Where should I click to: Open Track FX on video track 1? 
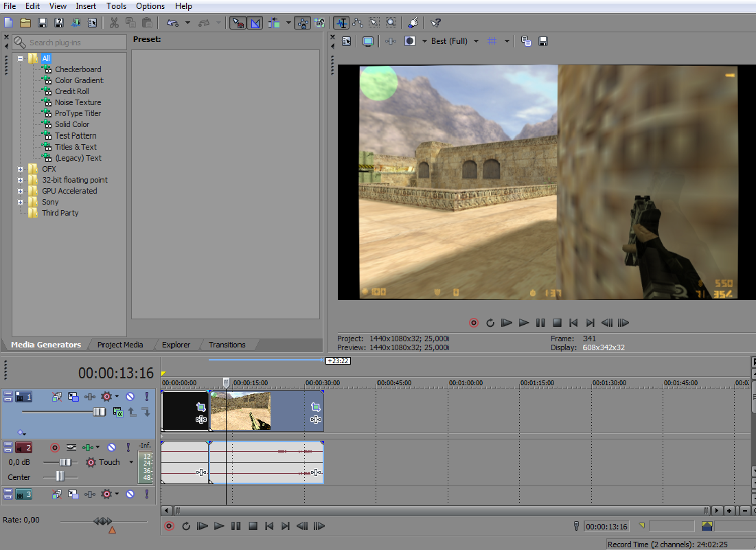90,397
